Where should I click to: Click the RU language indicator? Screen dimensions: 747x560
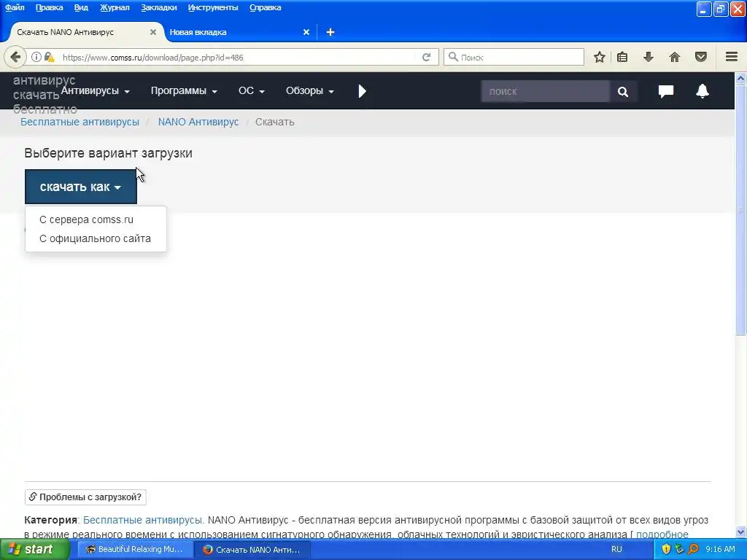[x=616, y=549]
